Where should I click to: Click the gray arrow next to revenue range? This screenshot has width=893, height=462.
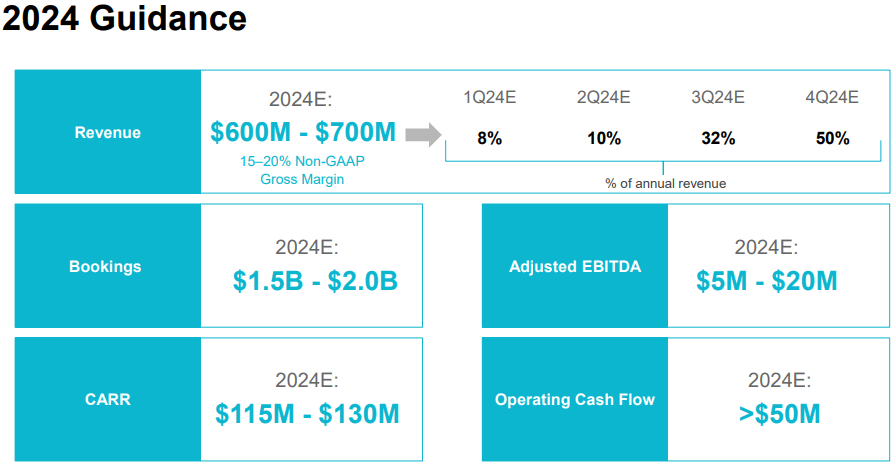pos(423,134)
